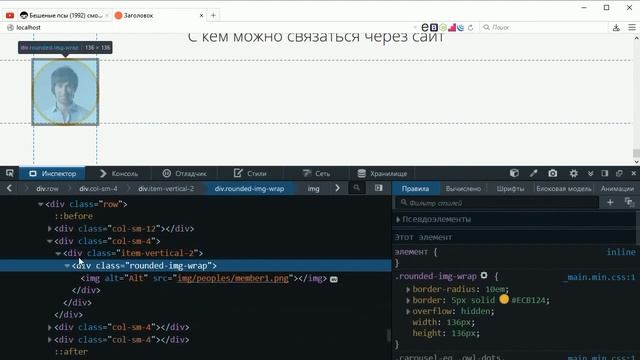Select the Правила sidebar tab
The height and width of the screenshot is (360, 640).
pos(415,189)
